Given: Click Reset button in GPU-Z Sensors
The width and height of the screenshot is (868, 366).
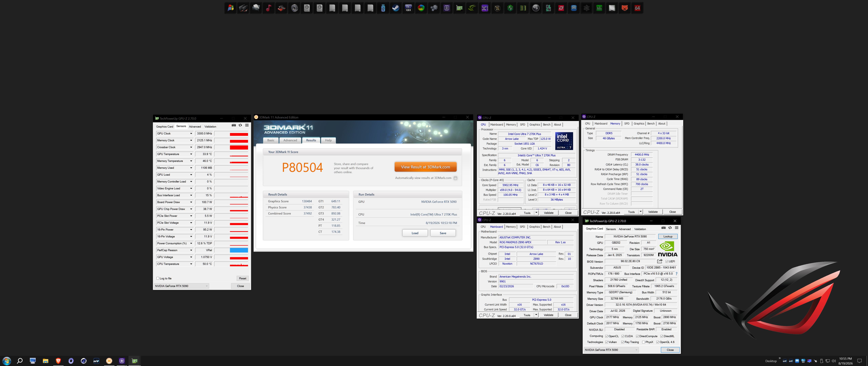Looking at the screenshot, I should click(x=243, y=278).
